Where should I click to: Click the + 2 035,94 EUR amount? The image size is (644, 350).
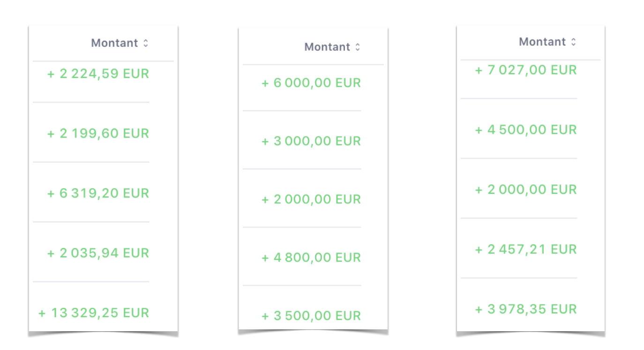click(98, 253)
